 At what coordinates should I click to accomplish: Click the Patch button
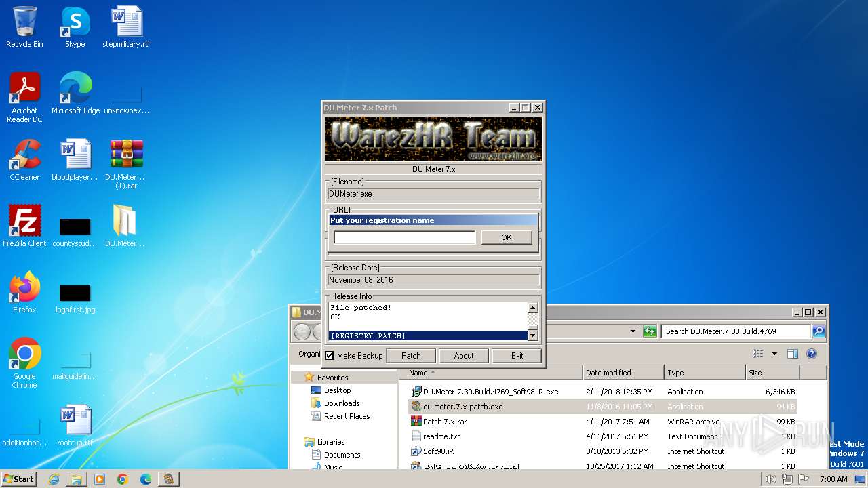[411, 356]
